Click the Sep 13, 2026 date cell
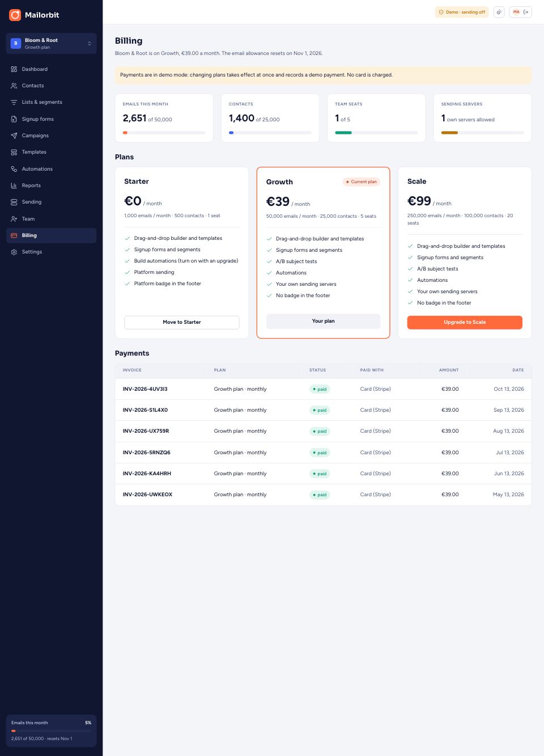544x756 pixels. coord(509,410)
